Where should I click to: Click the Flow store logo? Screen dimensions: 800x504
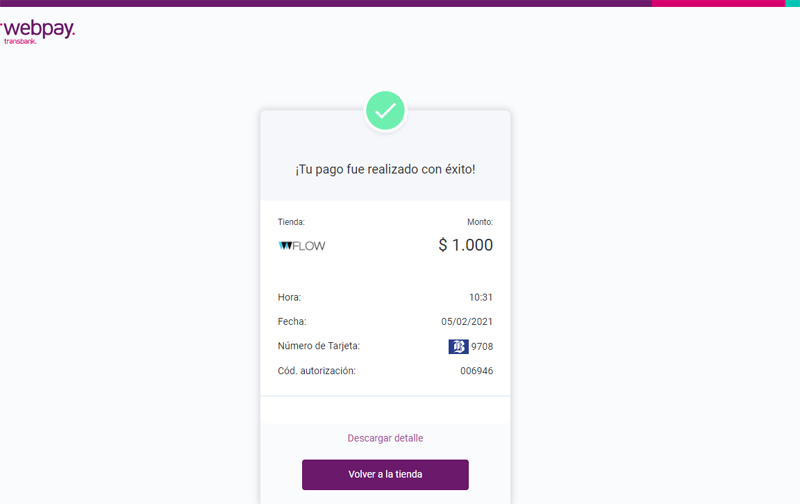tap(302, 246)
